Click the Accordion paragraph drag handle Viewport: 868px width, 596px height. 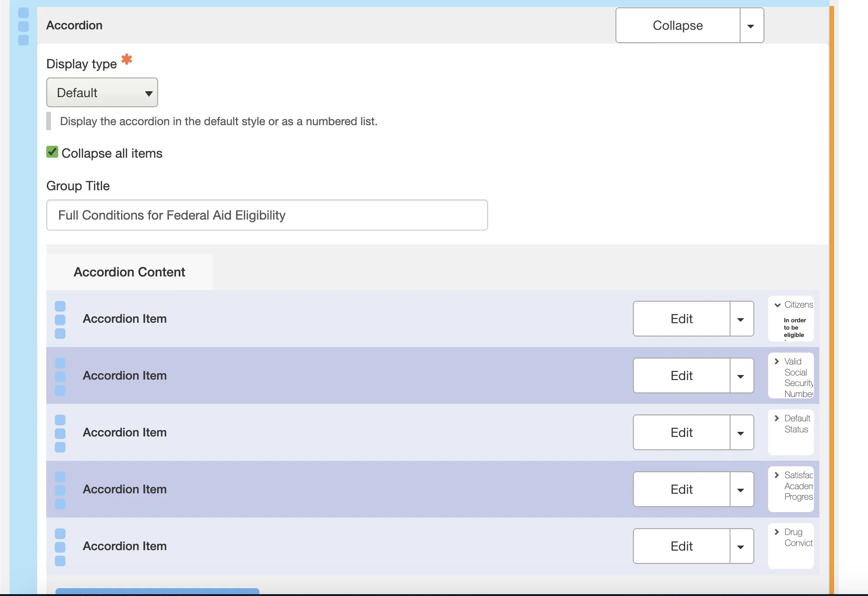23,26
